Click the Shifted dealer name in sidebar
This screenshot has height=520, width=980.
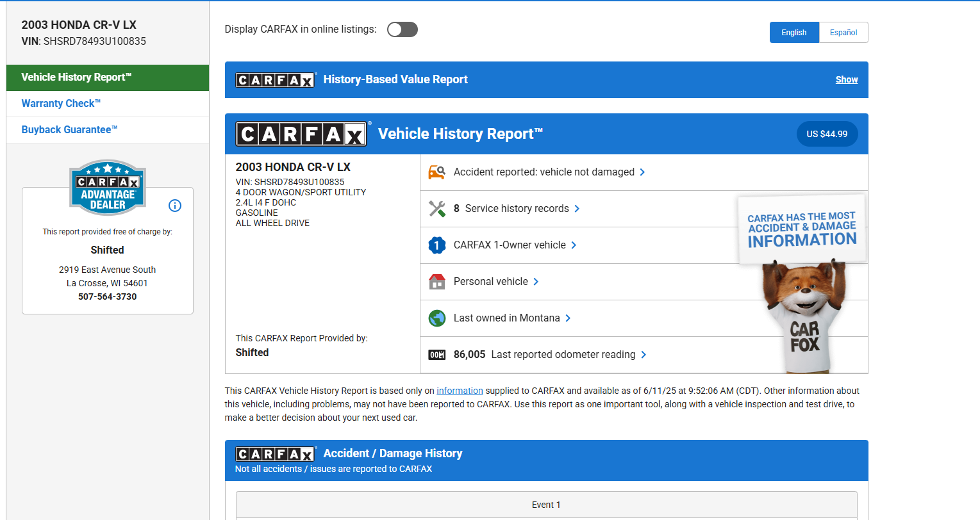pos(108,250)
